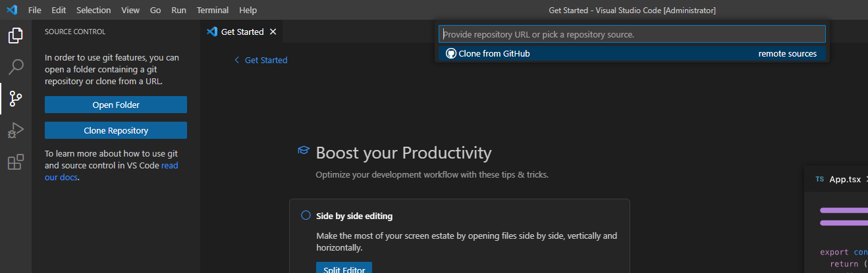
Task: Open the Terminal menu
Action: [213, 11]
